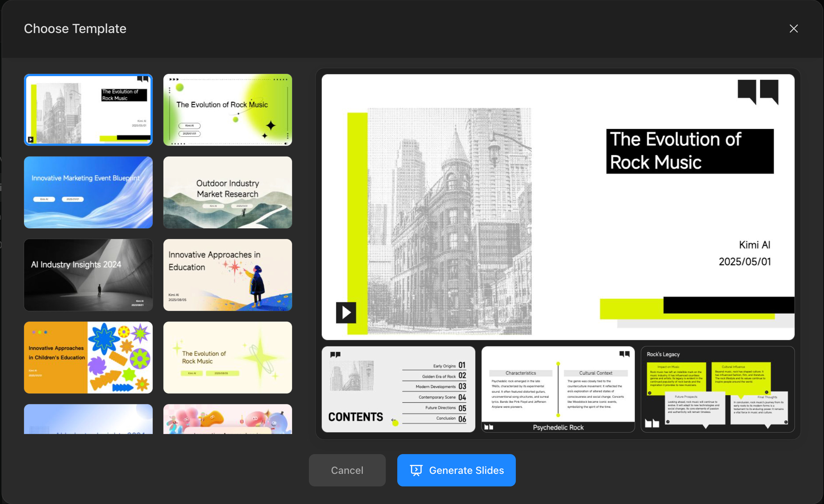Select Innovative Approaches in Education template
The image size is (824, 504).
click(227, 275)
